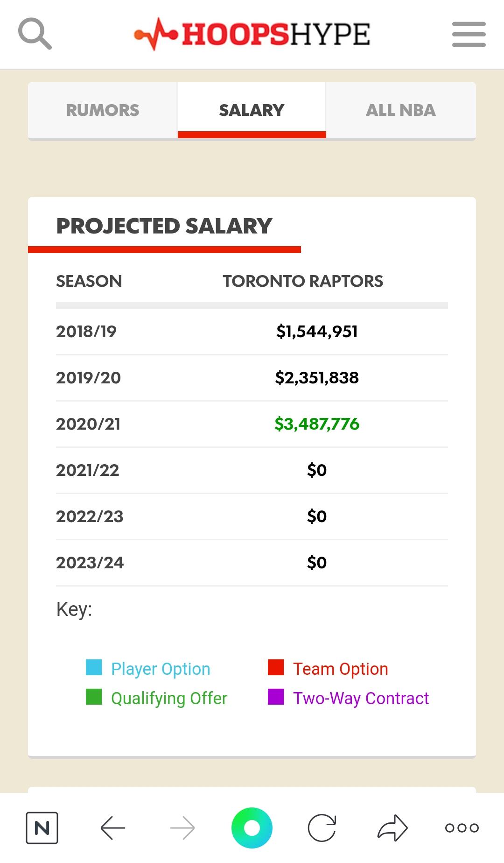504x863 pixels.
Task: Open the three-dot browser options menu
Action: [x=462, y=828]
